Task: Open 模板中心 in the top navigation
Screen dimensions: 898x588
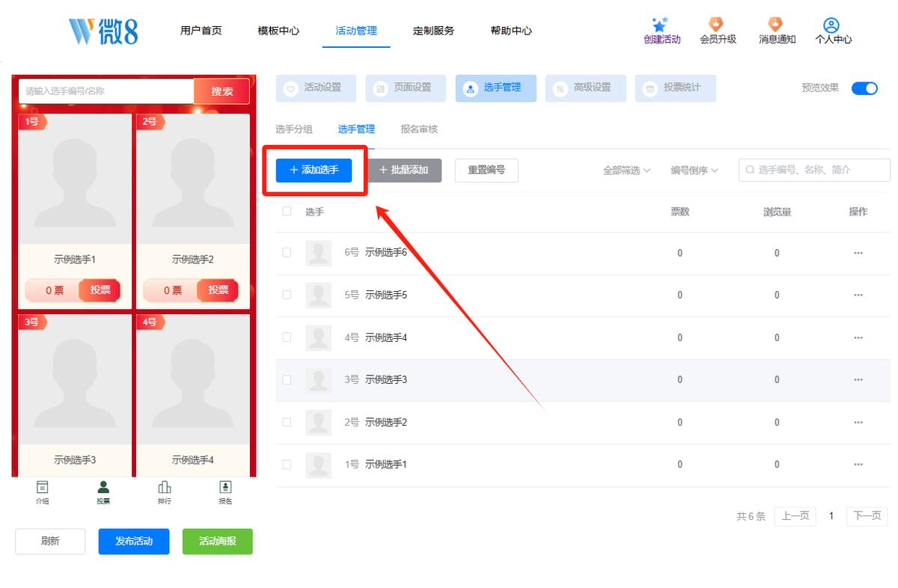Action: pyautogui.click(x=278, y=31)
